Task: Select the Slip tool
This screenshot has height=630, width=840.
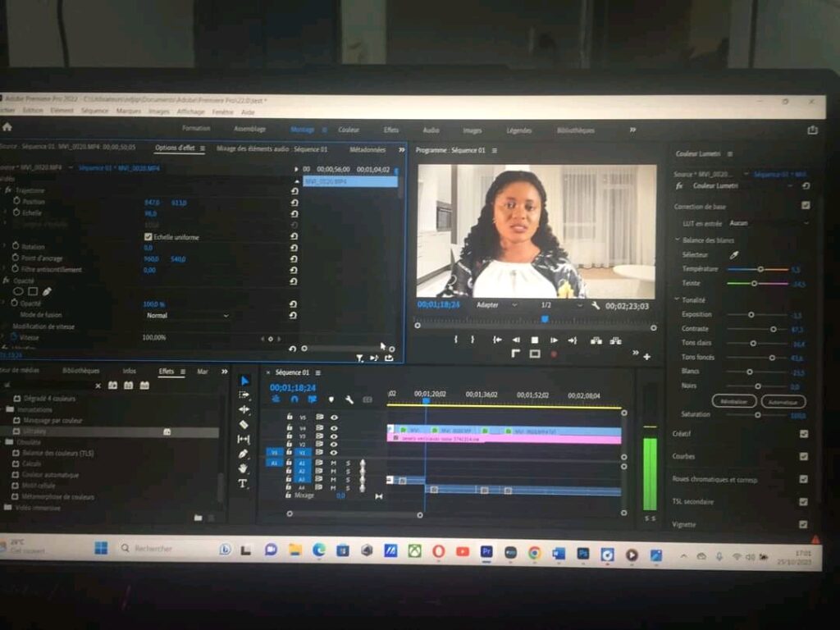Action: click(x=243, y=440)
